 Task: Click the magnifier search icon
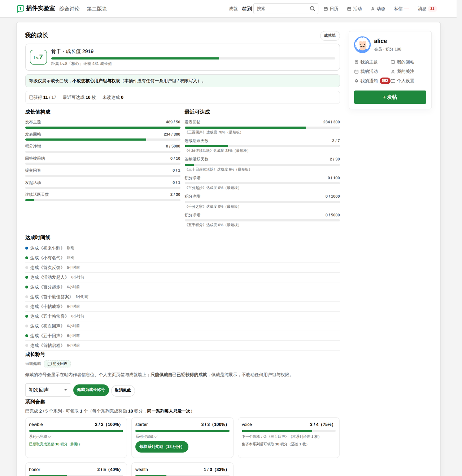pyautogui.click(x=313, y=9)
